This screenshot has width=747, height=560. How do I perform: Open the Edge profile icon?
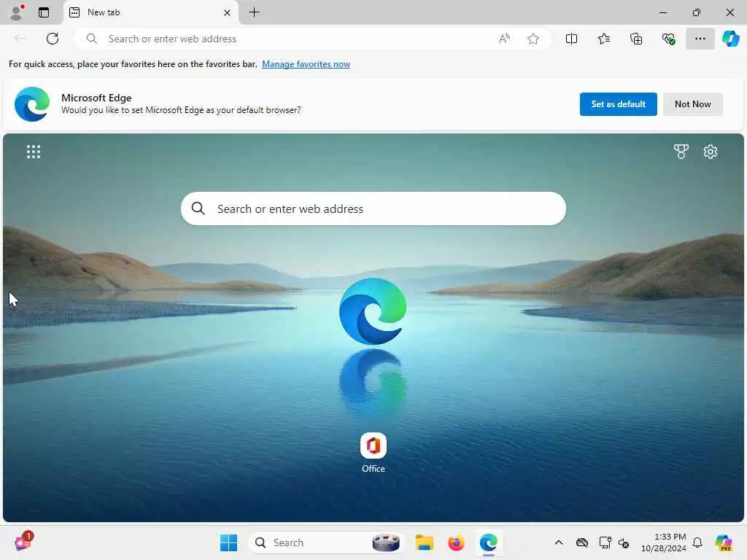tap(17, 12)
